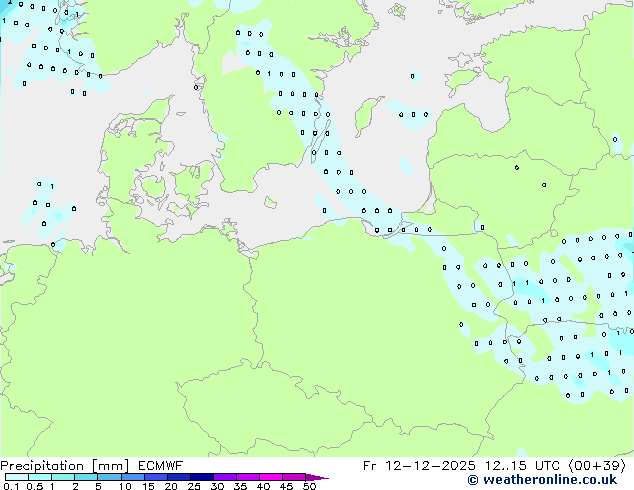
Task: Click the date 'Fr 12-12-2025'
Action: (418, 466)
